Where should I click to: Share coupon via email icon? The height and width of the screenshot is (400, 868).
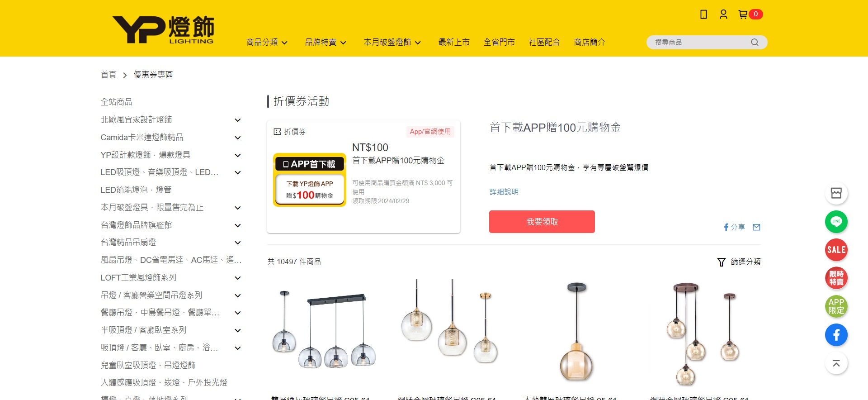tap(756, 227)
